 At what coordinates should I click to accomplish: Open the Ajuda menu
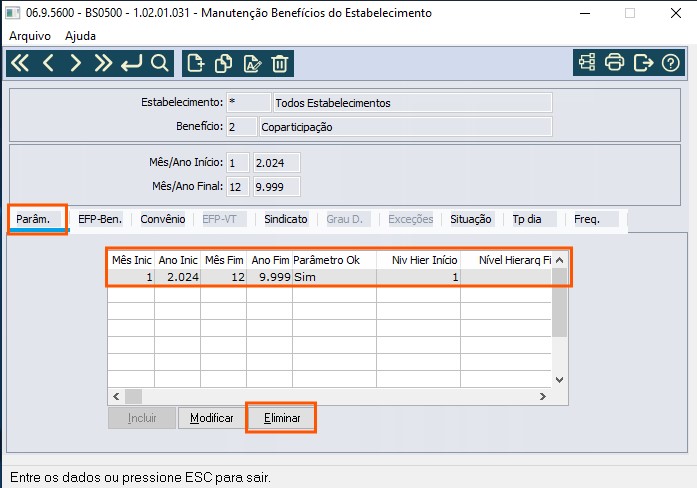pyautogui.click(x=80, y=36)
